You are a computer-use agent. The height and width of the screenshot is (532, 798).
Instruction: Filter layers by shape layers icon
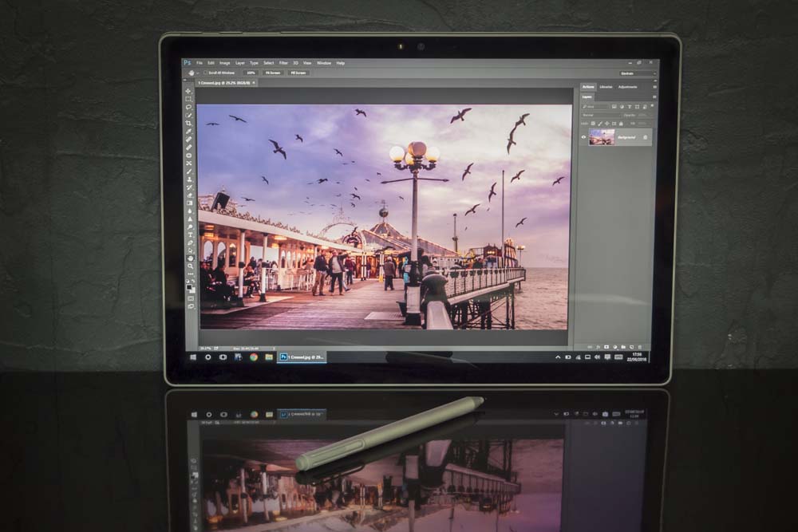[x=637, y=107]
